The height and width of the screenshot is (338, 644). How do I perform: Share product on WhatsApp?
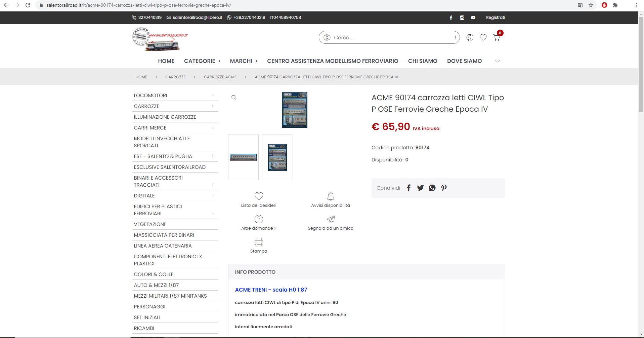[432, 188]
